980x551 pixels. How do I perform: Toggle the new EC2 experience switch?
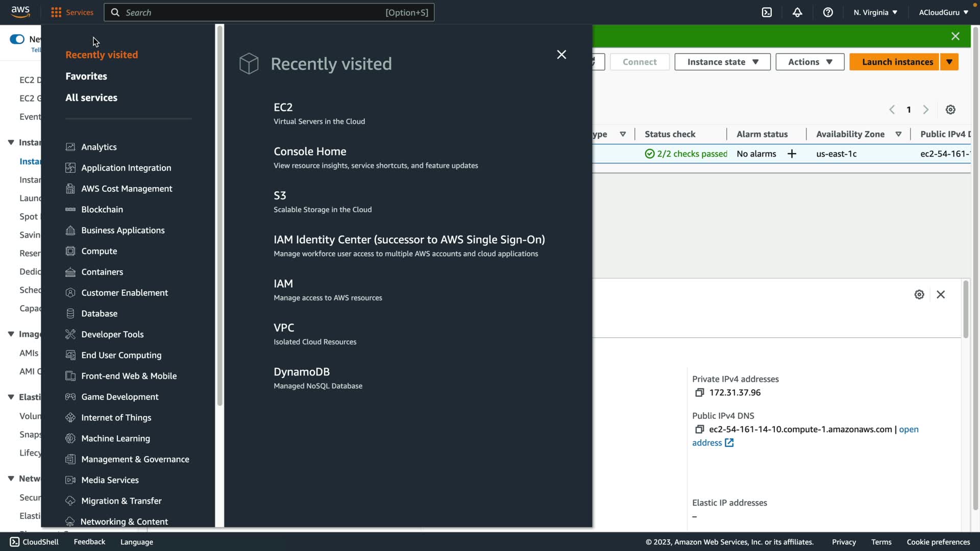click(17, 39)
